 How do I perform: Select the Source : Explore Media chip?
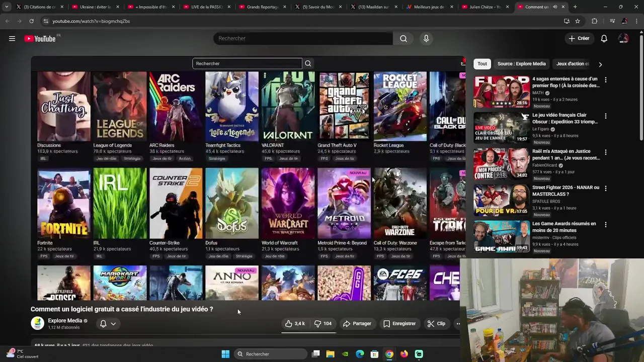coord(521,64)
